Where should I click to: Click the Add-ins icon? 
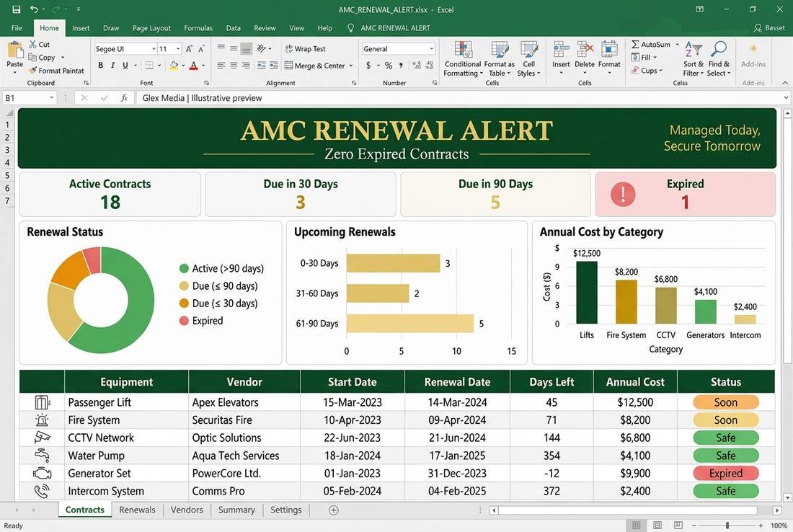point(753,49)
